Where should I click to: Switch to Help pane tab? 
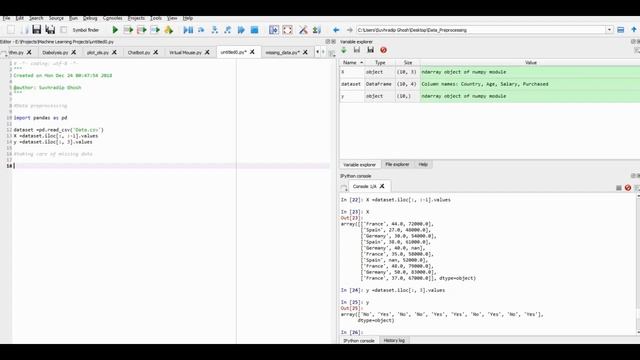pyautogui.click(x=423, y=164)
